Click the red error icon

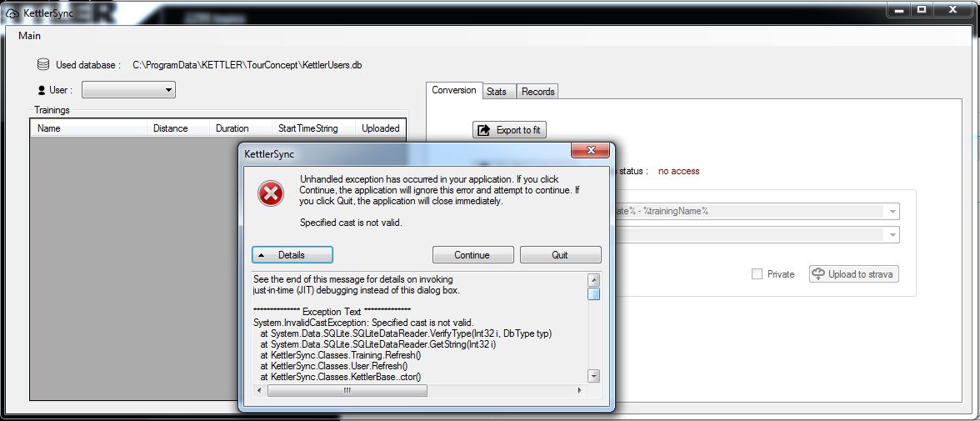(x=271, y=194)
